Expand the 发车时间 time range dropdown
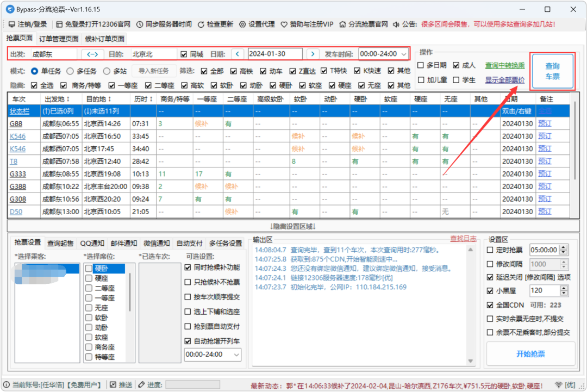587x392 pixels. [404, 54]
